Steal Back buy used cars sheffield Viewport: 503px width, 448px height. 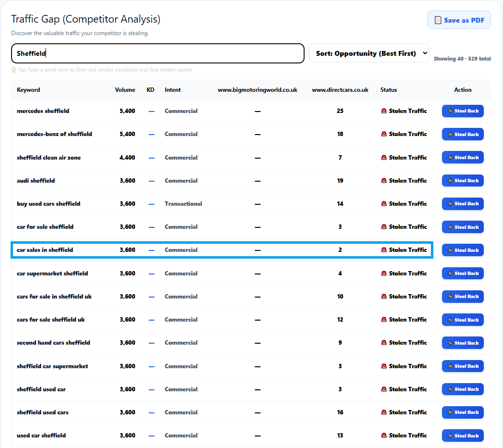click(x=463, y=204)
